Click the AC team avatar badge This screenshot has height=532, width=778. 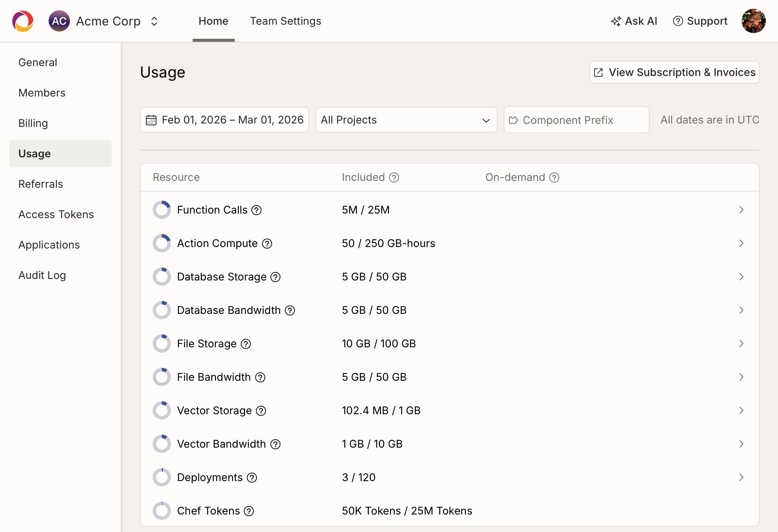point(59,21)
